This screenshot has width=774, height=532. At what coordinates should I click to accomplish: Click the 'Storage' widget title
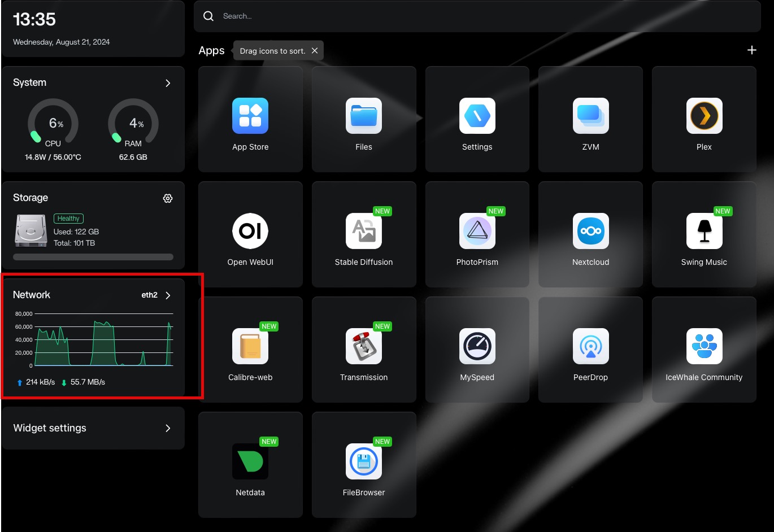[31, 198]
